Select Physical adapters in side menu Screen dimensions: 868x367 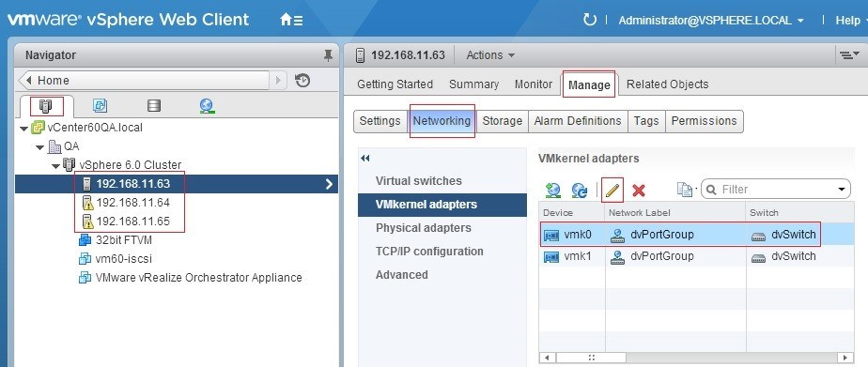pos(424,228)
